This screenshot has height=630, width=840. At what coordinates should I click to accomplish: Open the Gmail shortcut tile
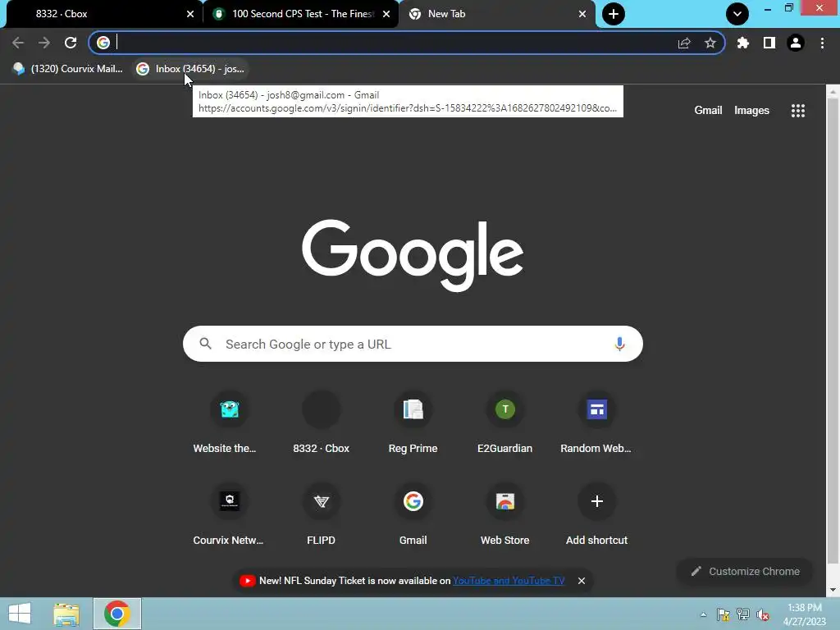[x=413, y=515]
